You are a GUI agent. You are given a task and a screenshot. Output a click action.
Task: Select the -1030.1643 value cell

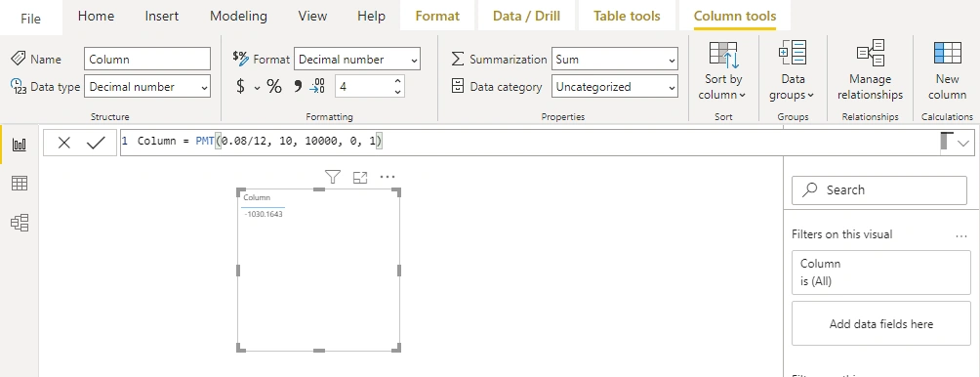pyautogui.click(x=264, y=214)
